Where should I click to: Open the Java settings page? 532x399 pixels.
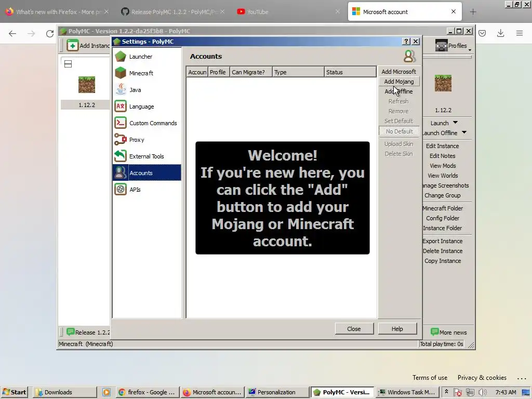(147, 89)
